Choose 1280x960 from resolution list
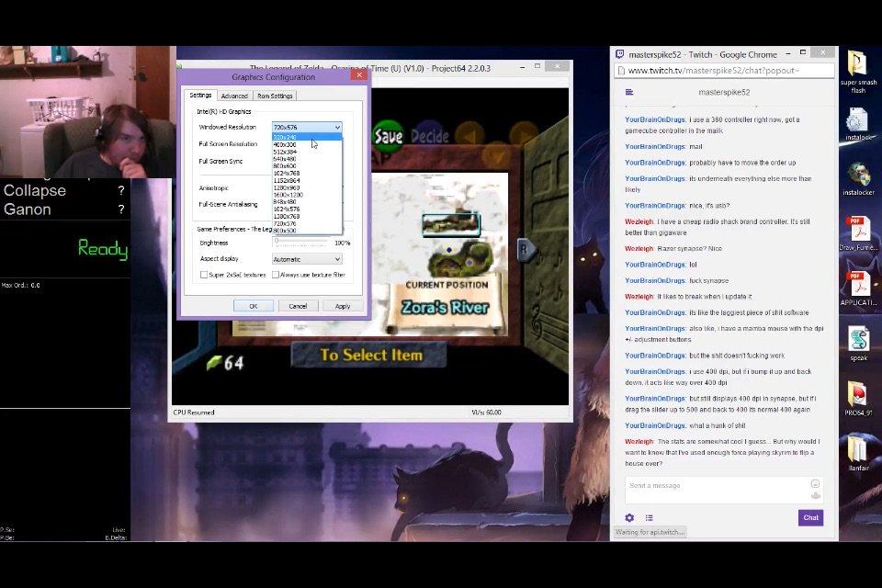This screenshot has height=588, width=882. (x=307, y=188)
